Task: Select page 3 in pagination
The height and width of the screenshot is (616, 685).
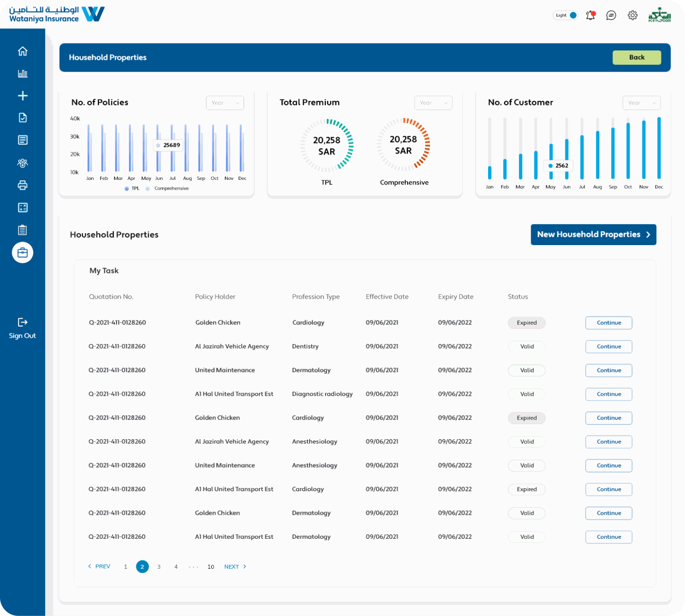Action: coord(159,567)
